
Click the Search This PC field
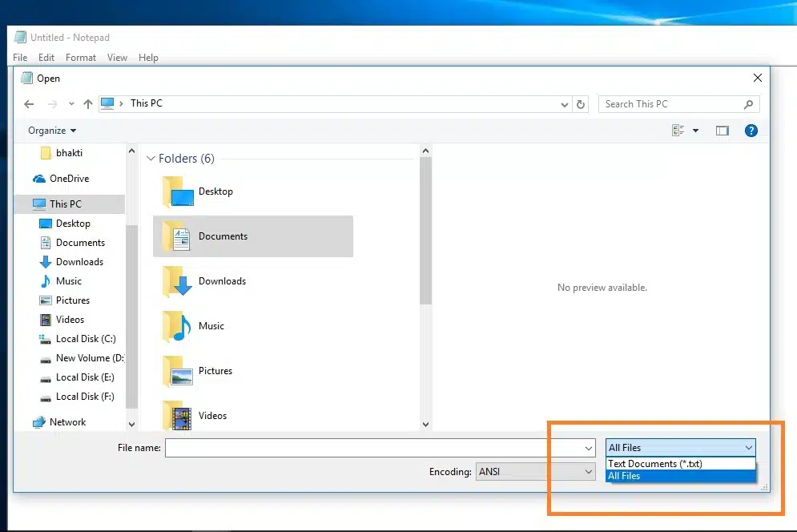pos(679,104)
